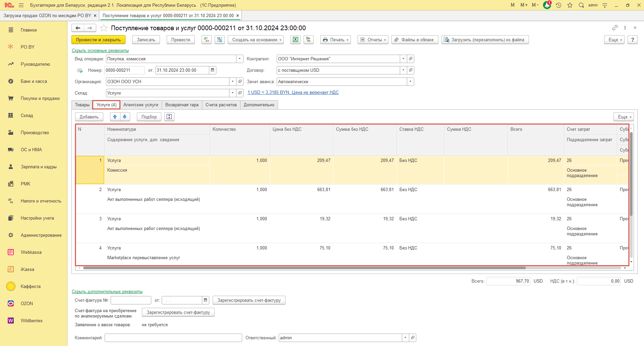Viewport: 644px width, 346px height.
Task: Open Печать dropdown menu
Action: tap(335, 40)
